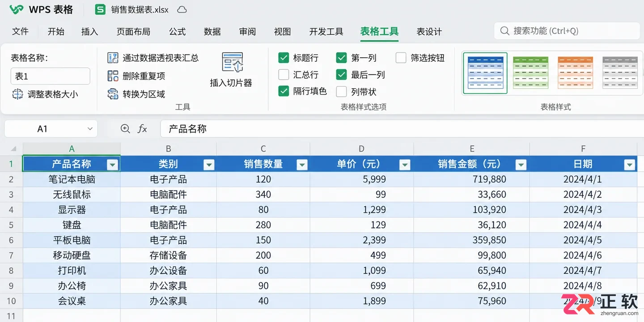Image resolution: width=644 pixels, height=322 pixels.
Task: Enable the 汇总行 checkbox
Action: 284,74
